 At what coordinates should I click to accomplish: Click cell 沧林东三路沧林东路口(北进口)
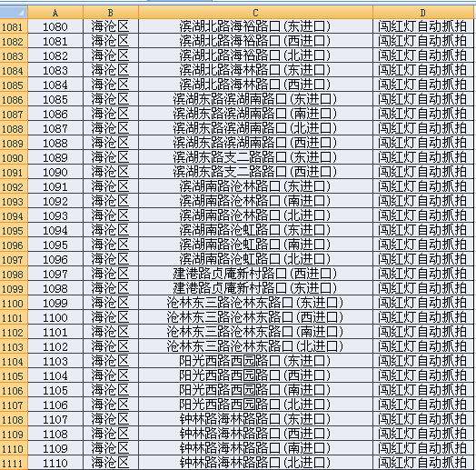pyautogui.click(x=255, y=346)
